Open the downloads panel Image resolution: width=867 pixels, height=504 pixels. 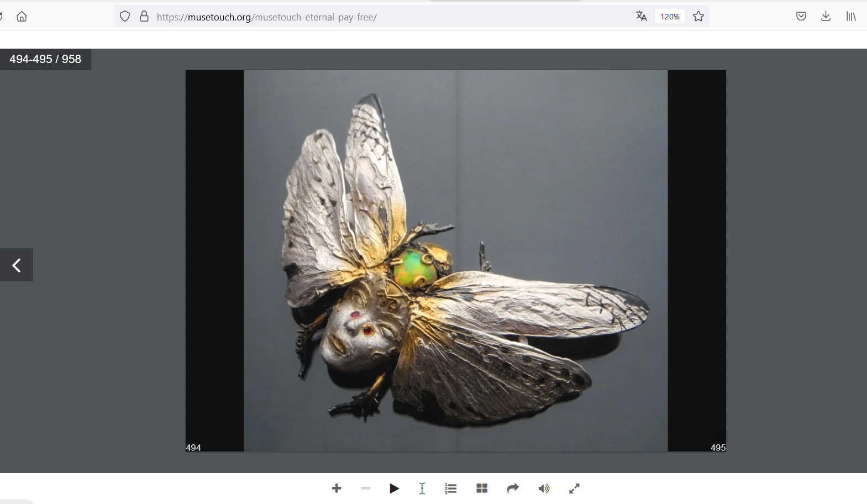click(826, 17)
